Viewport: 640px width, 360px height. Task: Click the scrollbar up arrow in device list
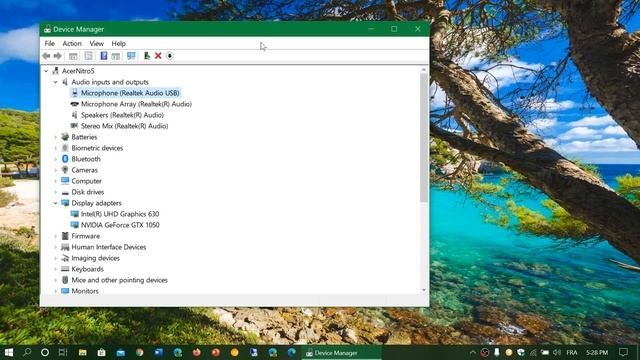click(424, 70)
